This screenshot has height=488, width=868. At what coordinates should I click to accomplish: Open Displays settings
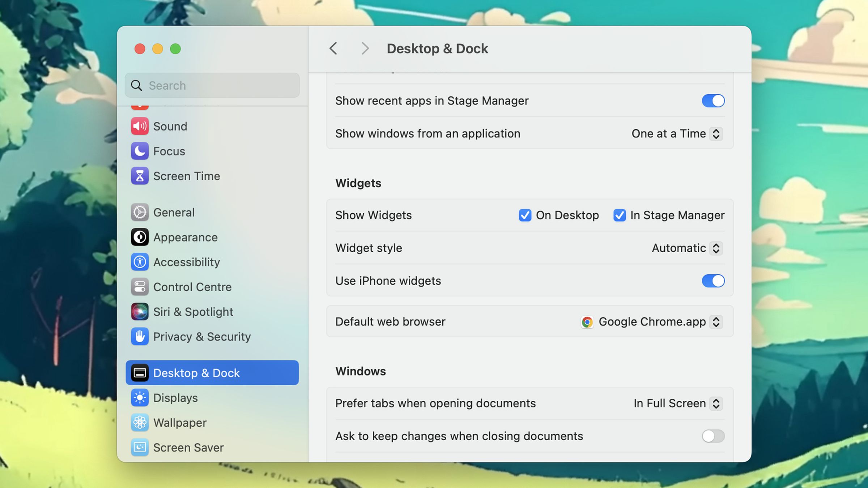(x=175, y=397)
